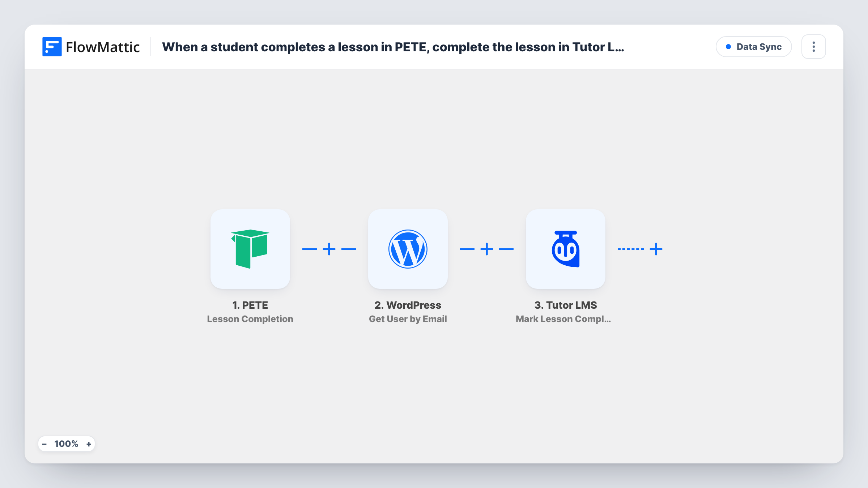Click the '1. PETE' label
This screenshot has width=868, height=488.
point(250,305)
